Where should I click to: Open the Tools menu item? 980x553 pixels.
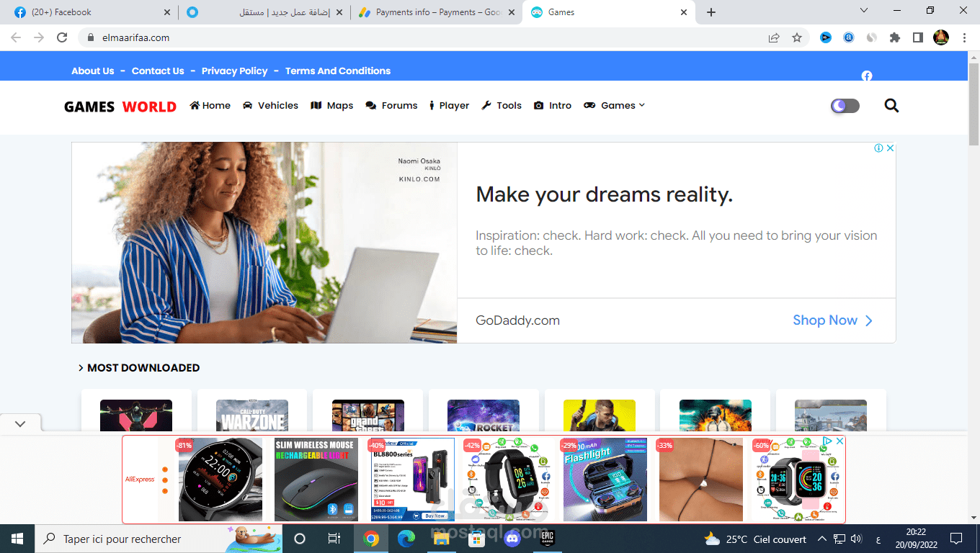click(x=502, y=105)
